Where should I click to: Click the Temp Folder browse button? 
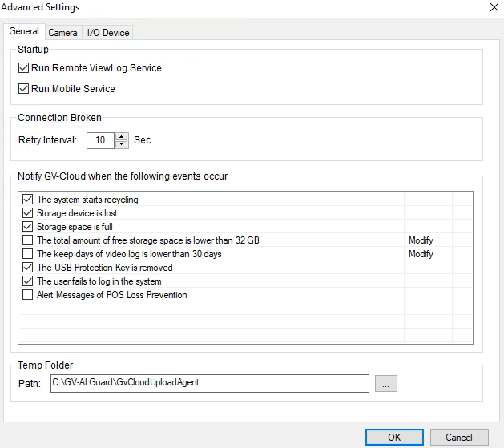[x=385, y=384]
